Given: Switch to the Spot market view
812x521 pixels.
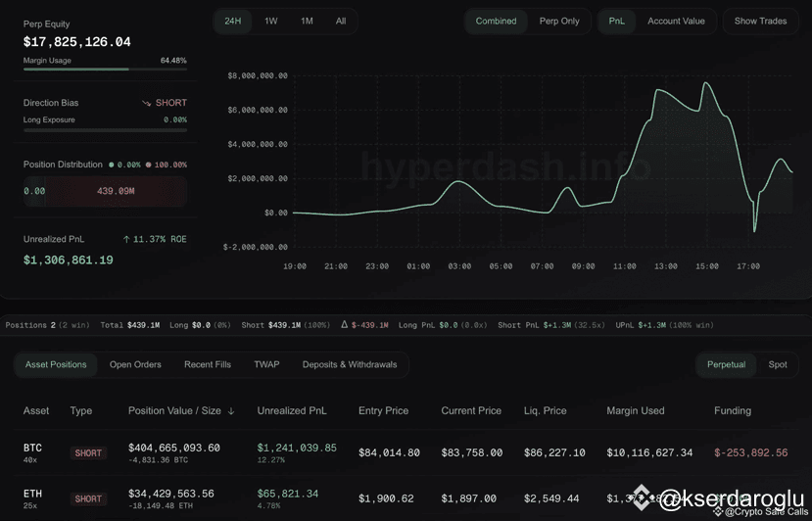Looking at the screenshot, I should pos(778,364).
